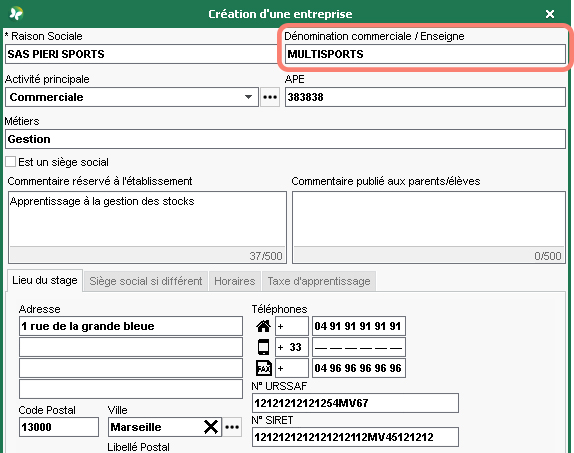Viewport: 574px width, 453px height.
Task: Open the Horaires tab
Action: [x=235, y=281]
